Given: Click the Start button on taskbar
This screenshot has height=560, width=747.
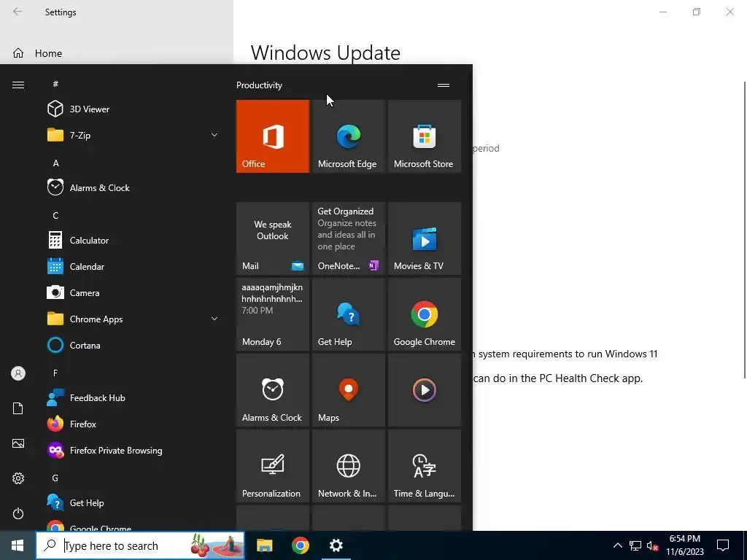Looking at the screenshot, I should pos(18,545).
